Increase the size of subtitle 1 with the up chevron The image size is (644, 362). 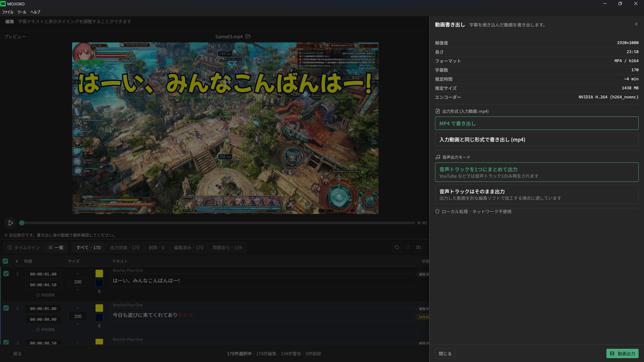78,274
